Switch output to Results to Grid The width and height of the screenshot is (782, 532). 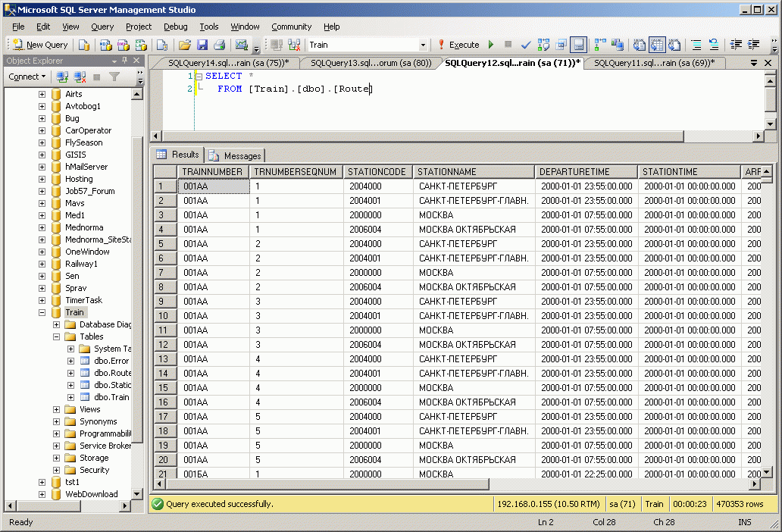657,45
